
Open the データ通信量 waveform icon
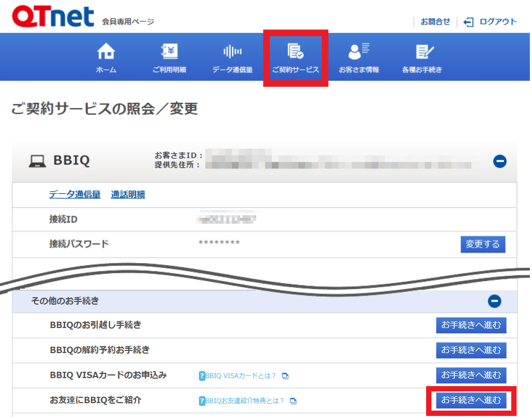[x=232, y=52]
